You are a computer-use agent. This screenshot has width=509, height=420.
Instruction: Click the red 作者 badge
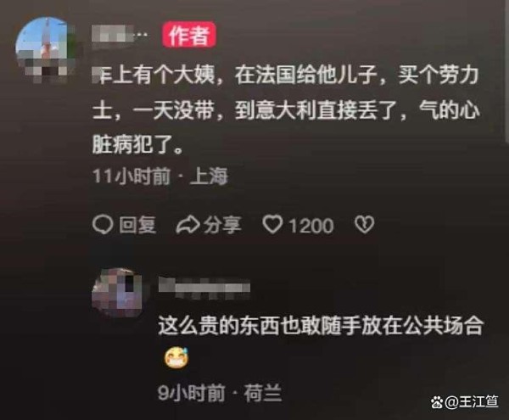click(x=189, y=35)
